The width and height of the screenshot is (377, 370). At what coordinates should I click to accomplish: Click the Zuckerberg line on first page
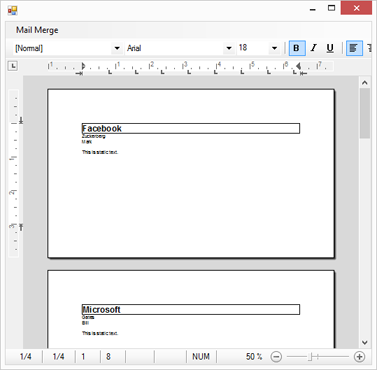[x=94, y=136]
